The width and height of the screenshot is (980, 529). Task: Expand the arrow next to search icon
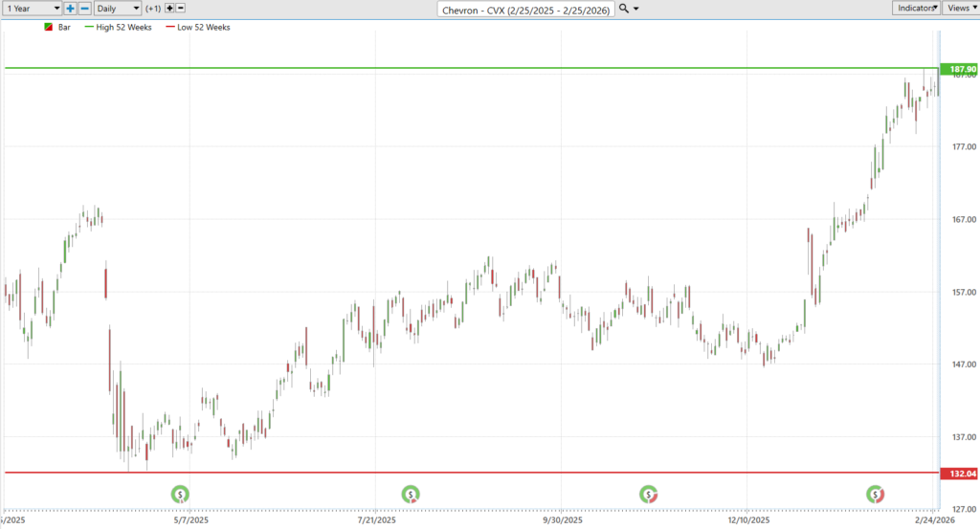[x=637, y=9]
